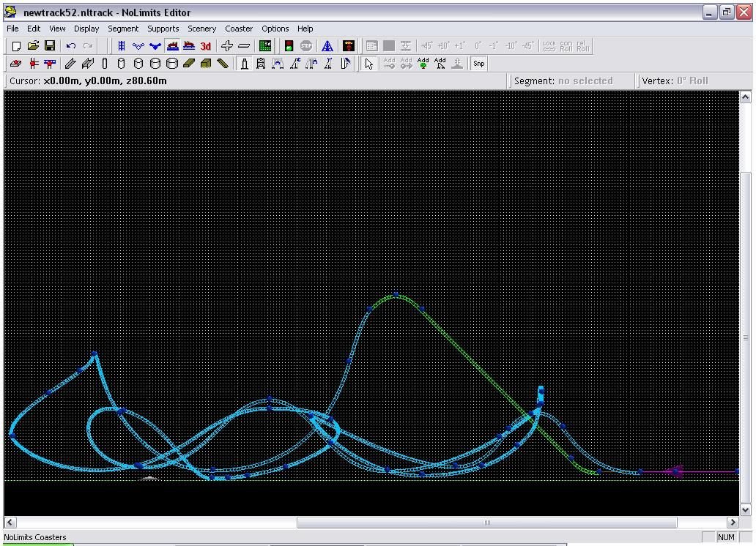This screenshot has height=546, width=756.
Task: Click the horizontal scrollbar left arrow
Action: click(x=10, y=523)
